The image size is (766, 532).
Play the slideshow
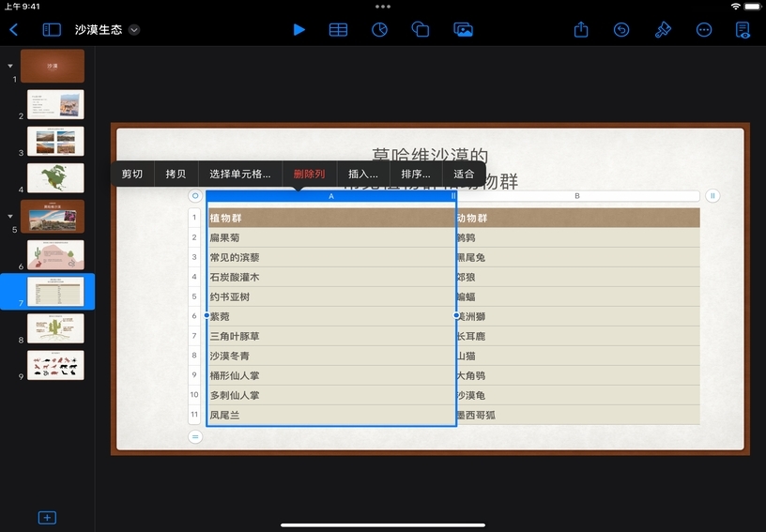point(299,29)
